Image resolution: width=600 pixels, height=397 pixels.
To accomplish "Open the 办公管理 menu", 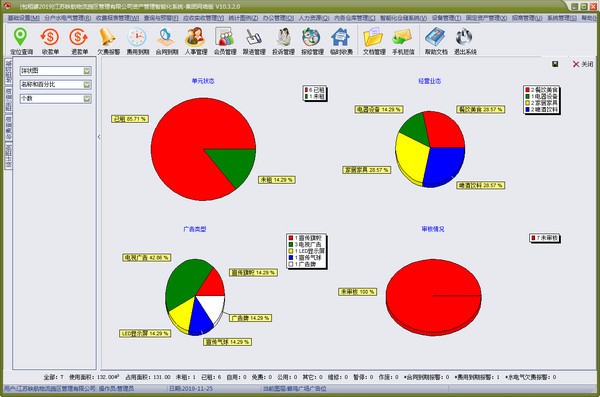I will coord(278,18).
